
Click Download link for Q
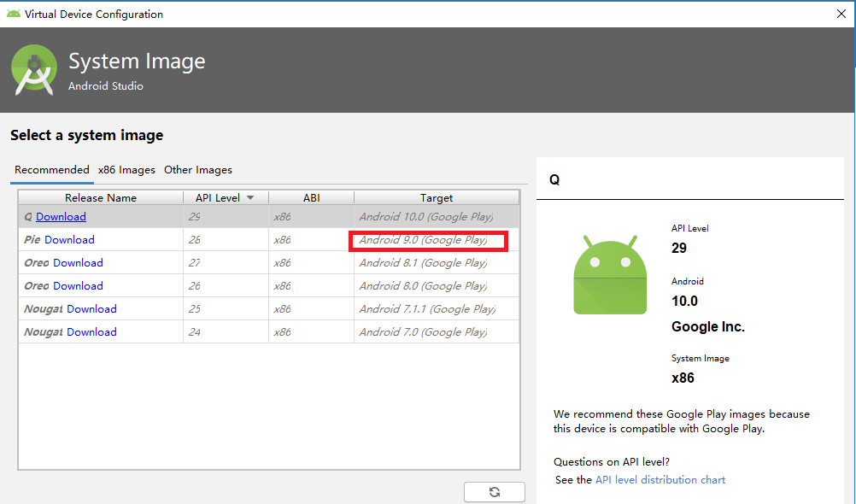(x=62, y=217)
